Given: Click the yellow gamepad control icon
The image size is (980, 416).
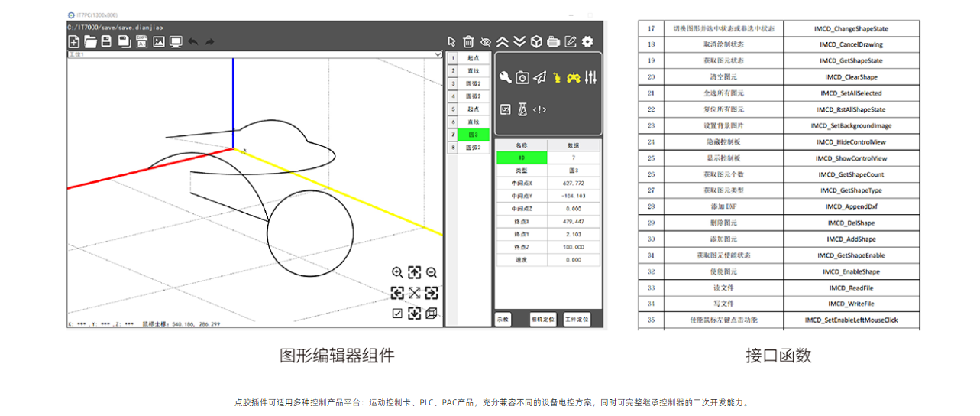Looking at the screenshot, I should 573,76.
